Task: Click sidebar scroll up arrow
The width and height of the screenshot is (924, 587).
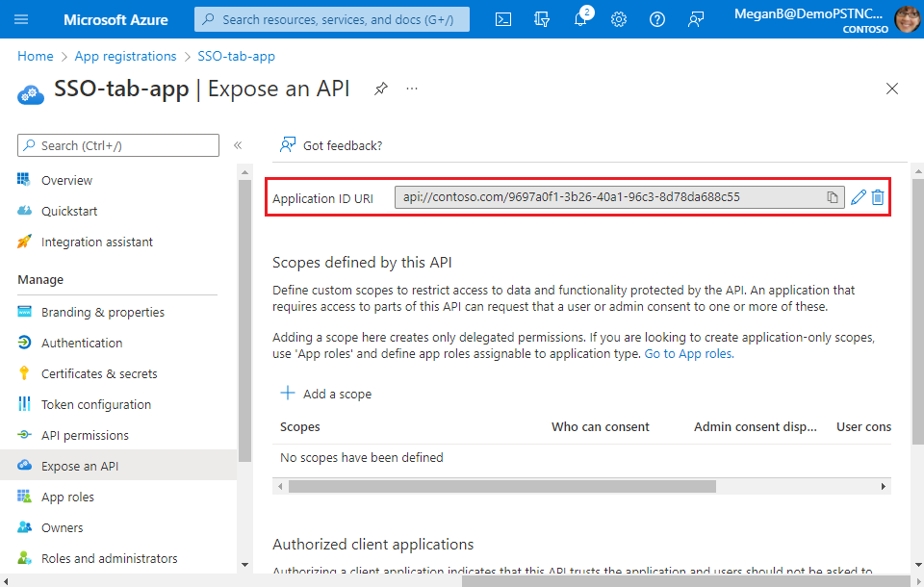Action: pos(244,172)
